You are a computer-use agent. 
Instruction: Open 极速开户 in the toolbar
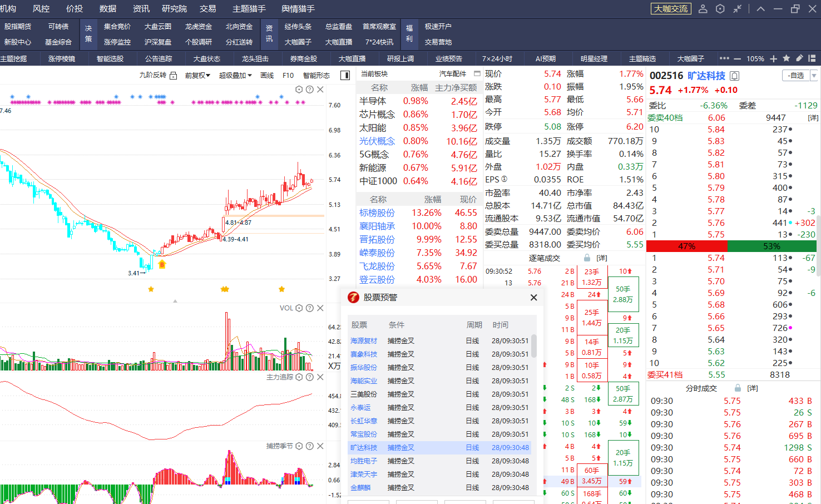pos(438,27)
